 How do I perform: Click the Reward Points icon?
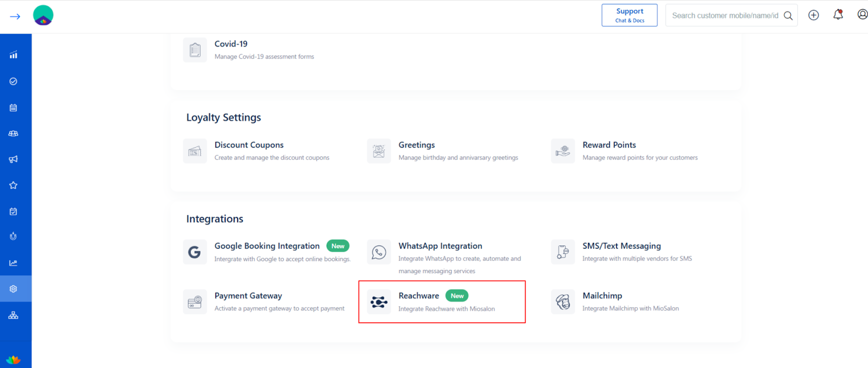[563, 151]
